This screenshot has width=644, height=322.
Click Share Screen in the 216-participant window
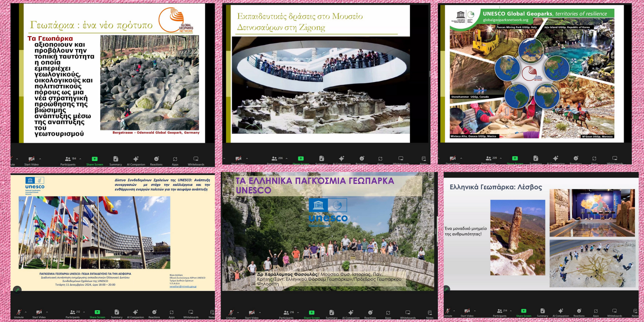(311, 315)
